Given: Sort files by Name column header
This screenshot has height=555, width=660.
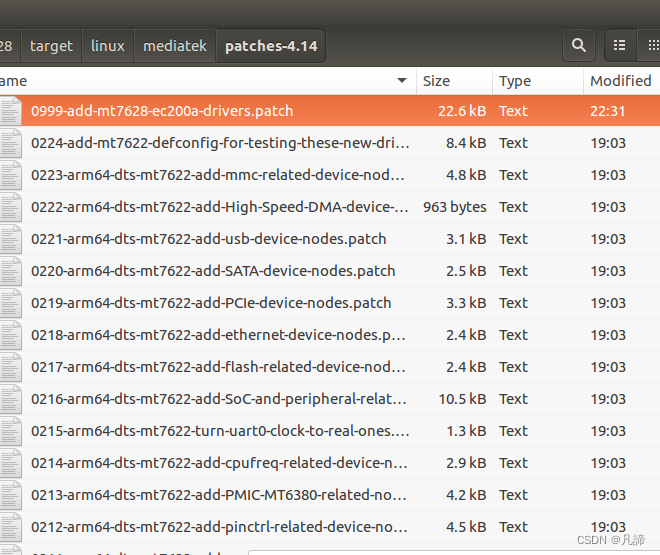Looking at the screenshot, I should tap(208, 81).
